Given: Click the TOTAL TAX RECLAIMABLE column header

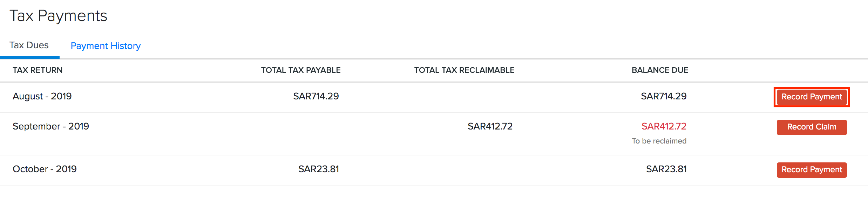Looking at the screenshot, I should click(464, 70).
